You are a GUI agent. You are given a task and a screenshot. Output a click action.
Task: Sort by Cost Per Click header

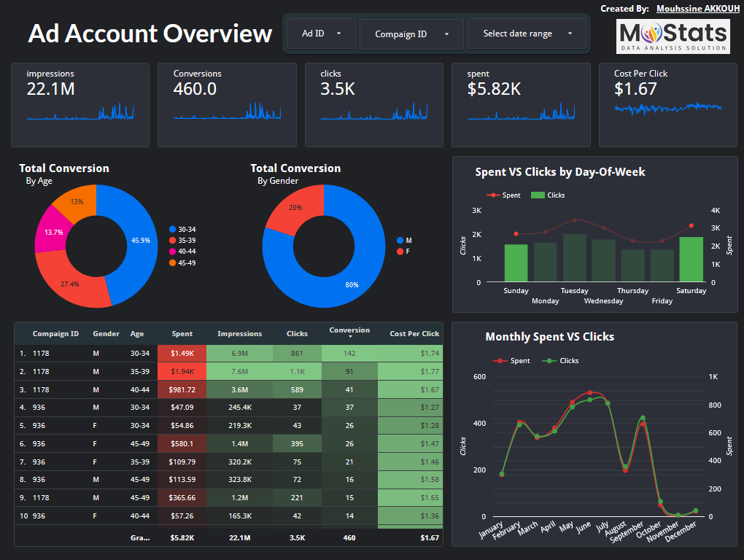click(414, 334)
